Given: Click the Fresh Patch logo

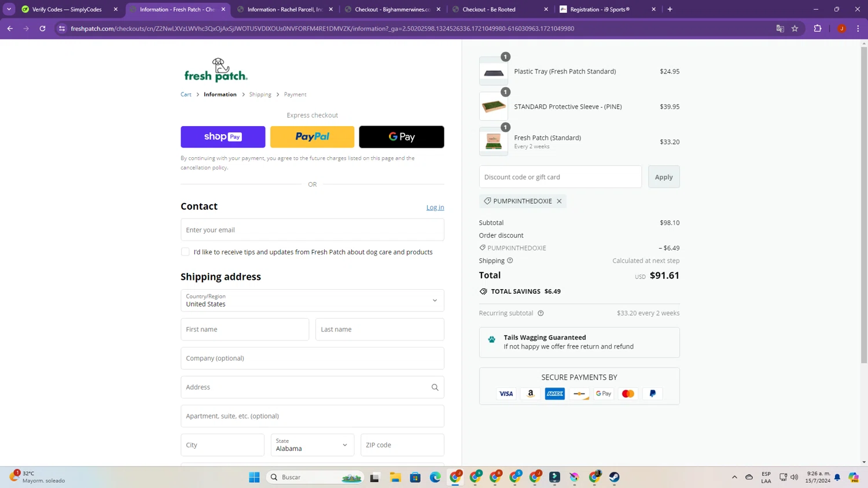Looking at the screenshot, I should [216, 70].
